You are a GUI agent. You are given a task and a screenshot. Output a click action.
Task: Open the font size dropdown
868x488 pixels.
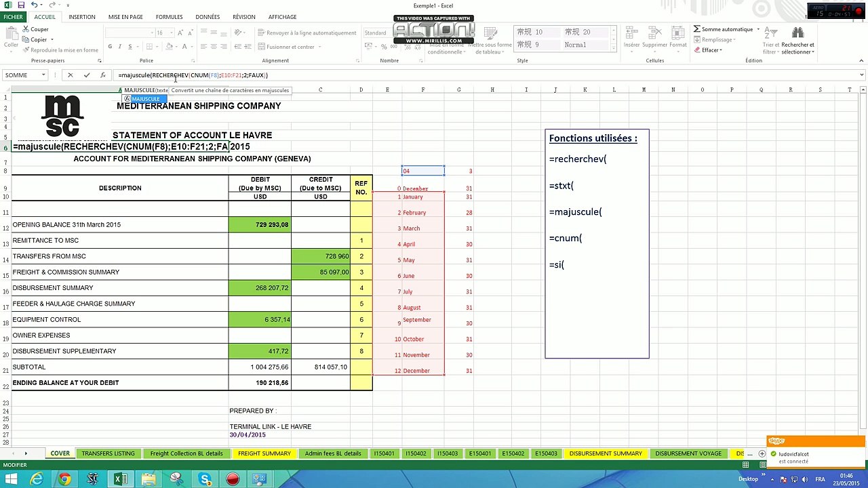170,33
